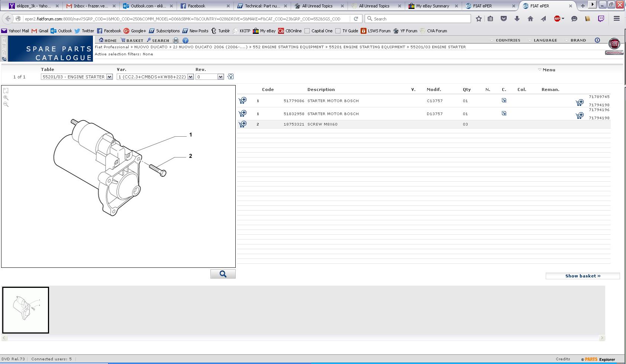Open the C. note icon for 51779086
Image resolution: width=626 pixels, height=364 pixels.
point(504,100)
